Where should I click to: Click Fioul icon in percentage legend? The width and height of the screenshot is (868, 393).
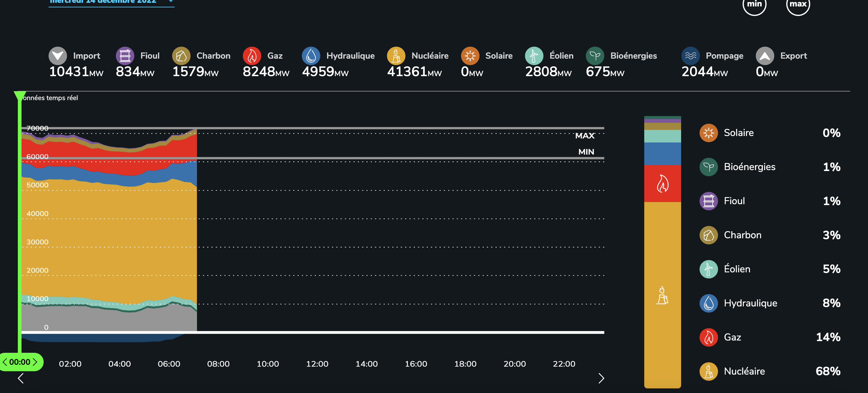click(708, 201)
